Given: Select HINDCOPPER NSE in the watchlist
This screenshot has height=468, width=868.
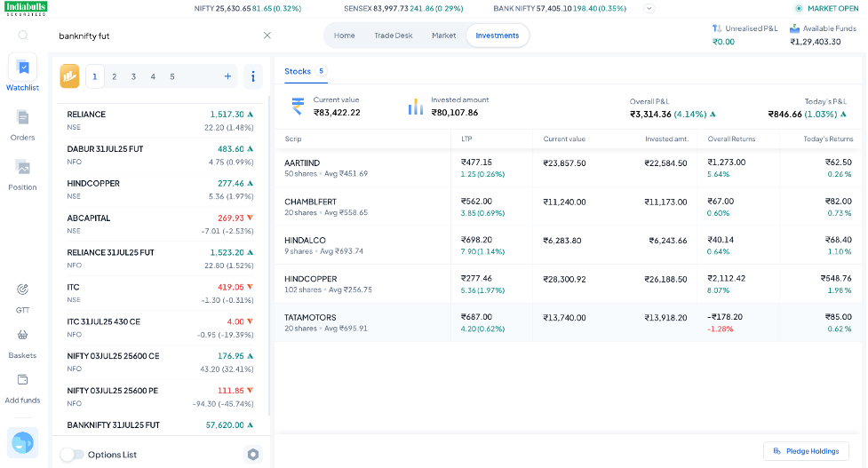Looking at the screenshot, I should 160,190.
